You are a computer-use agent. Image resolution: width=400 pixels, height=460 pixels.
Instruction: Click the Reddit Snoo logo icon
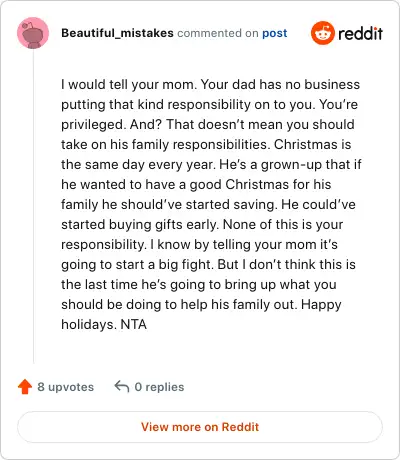pos(322,33)
